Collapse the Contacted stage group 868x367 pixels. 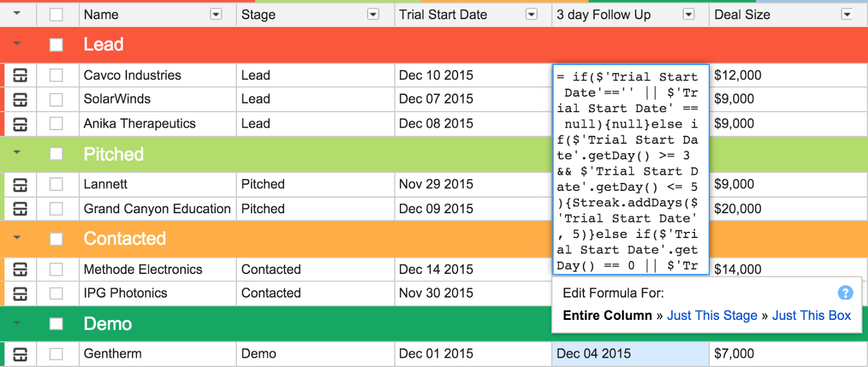[17, 238]
